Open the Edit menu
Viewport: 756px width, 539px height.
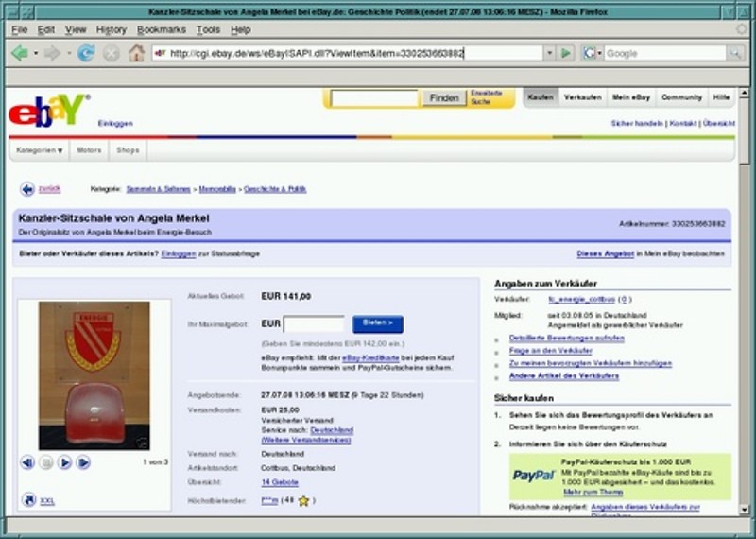coord(45,30)
